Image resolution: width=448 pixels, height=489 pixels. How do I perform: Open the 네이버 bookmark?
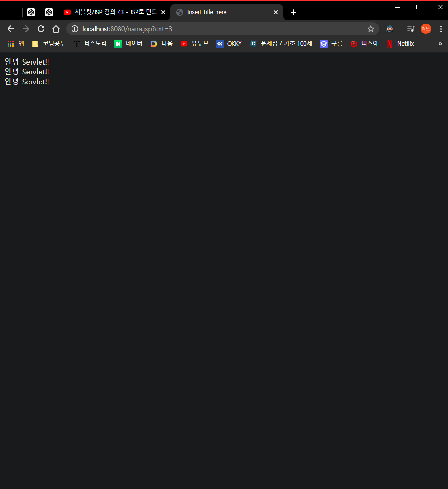(128, 44)
